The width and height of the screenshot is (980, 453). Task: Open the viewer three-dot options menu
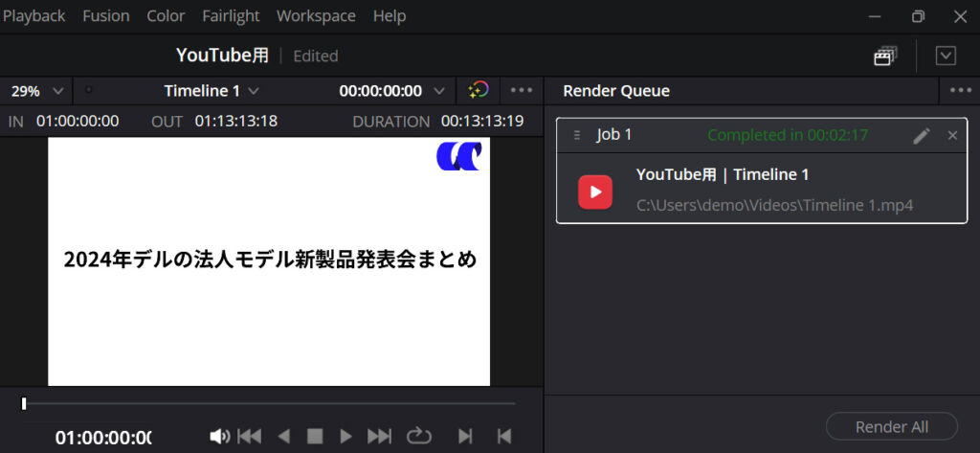tap(522, 91)
